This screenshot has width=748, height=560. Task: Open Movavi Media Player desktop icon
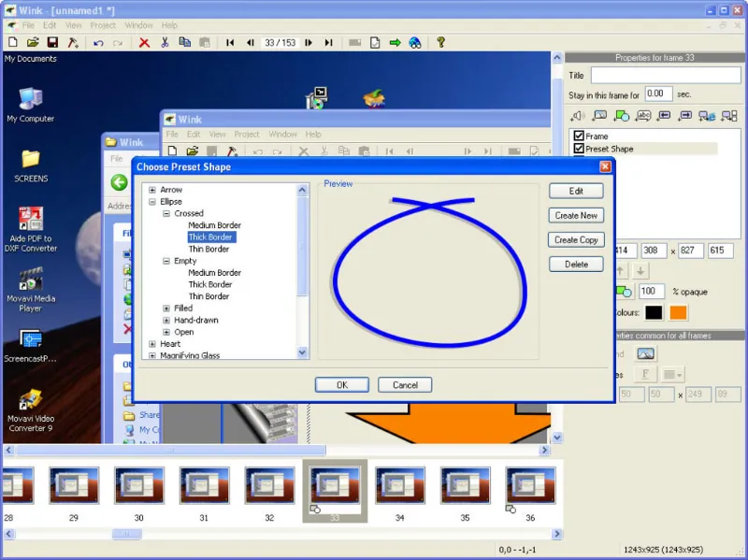point(31,290)
